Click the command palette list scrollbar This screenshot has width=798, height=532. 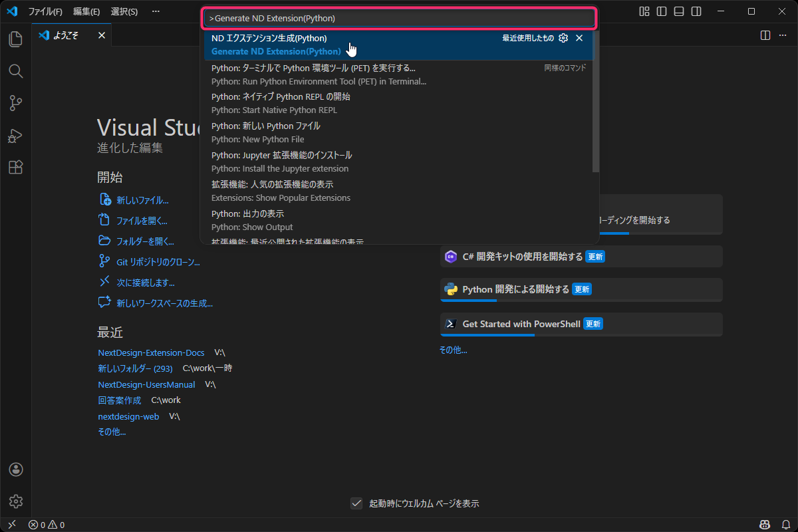[x=596, y=101]
